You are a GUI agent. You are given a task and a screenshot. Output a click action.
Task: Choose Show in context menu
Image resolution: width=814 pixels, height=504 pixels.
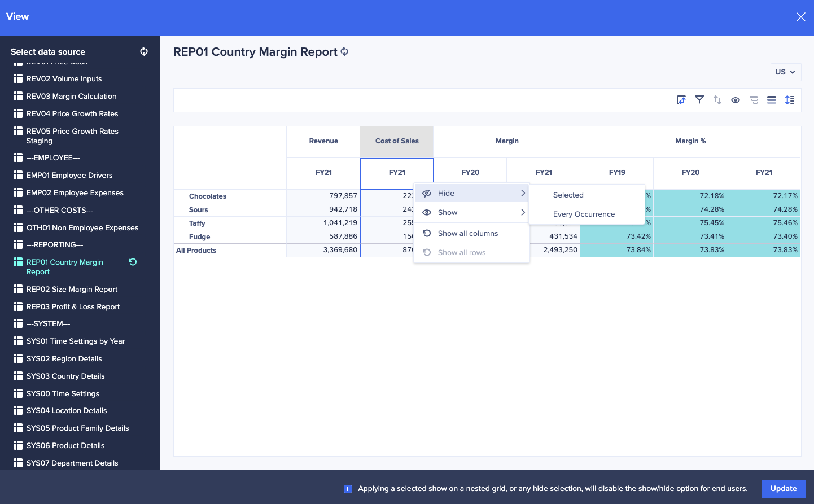click(x=471, y=212)
